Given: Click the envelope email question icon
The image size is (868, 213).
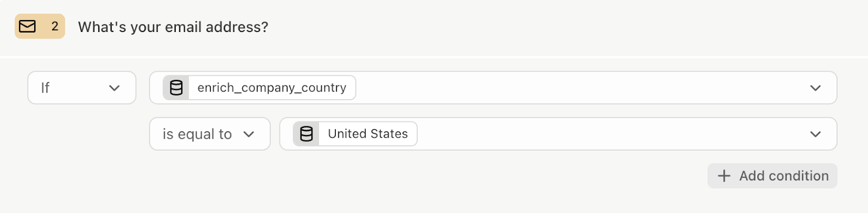Looking at the screenshot, I should [x=27, y=27].
